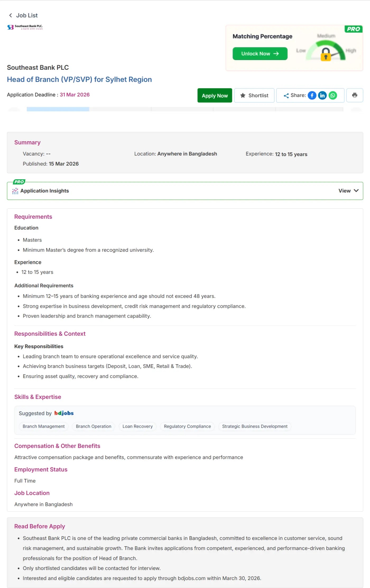
Task: Select the highlighted blue tab segment
Action: (x=58, y=109)
